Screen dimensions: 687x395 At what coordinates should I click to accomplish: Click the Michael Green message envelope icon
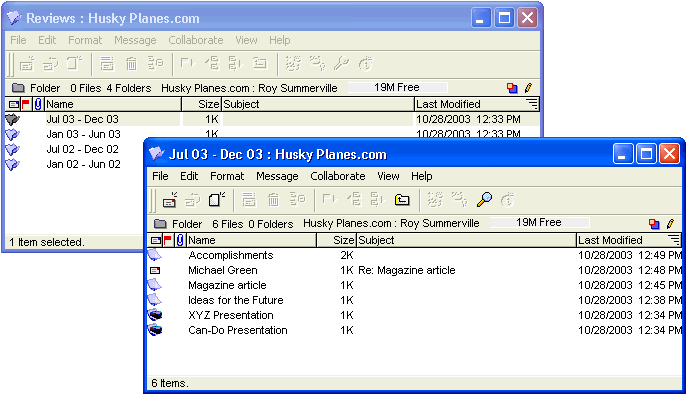[x=155, y=271]
